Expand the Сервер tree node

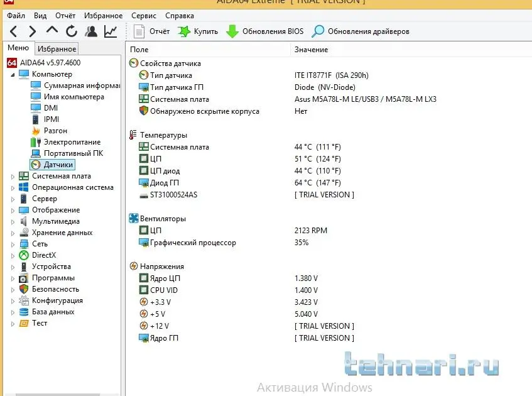coord(13,199)
